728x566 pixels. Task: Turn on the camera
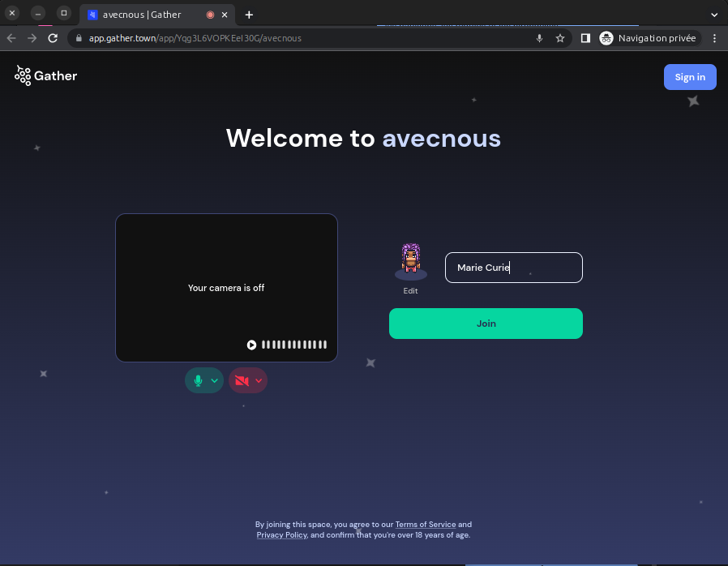(x=241, y=380)
